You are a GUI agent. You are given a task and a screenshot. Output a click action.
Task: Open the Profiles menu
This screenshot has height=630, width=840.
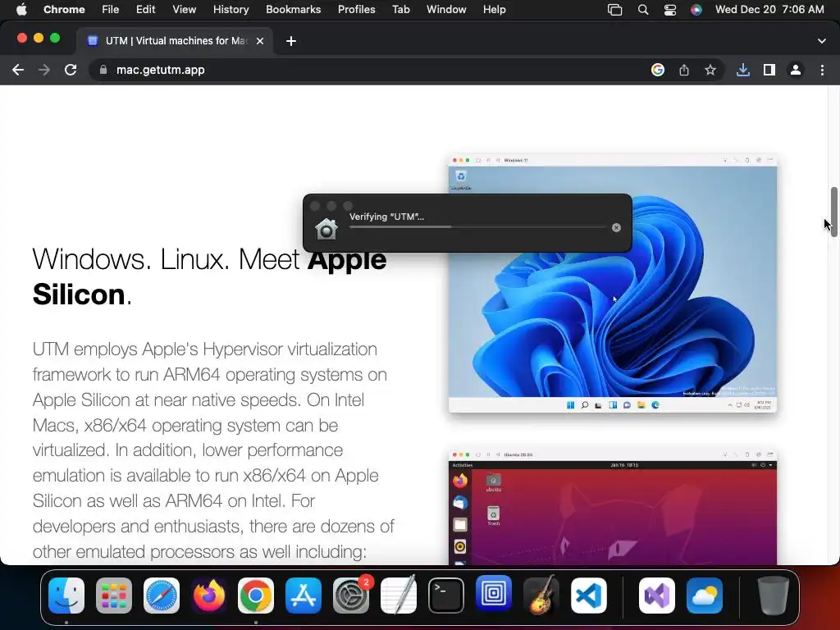click(x=356, y=10)
